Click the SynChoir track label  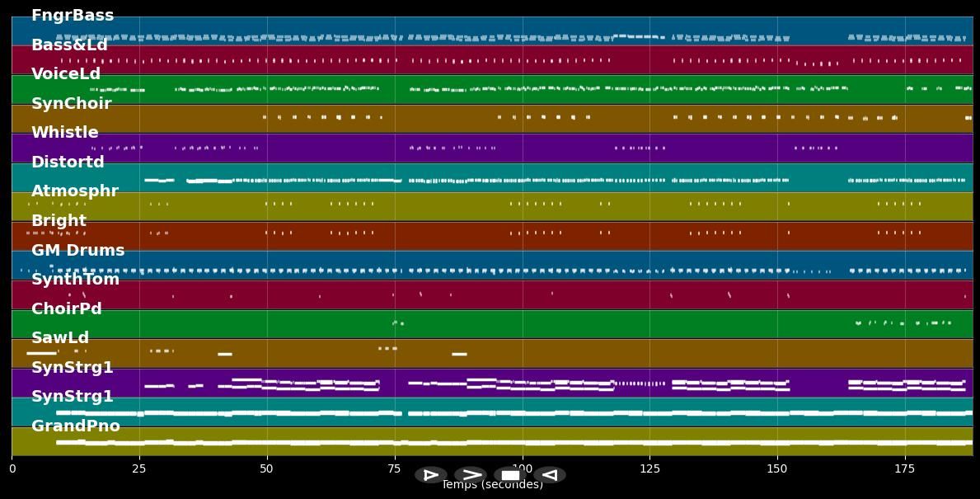click(x=71, y=104)
